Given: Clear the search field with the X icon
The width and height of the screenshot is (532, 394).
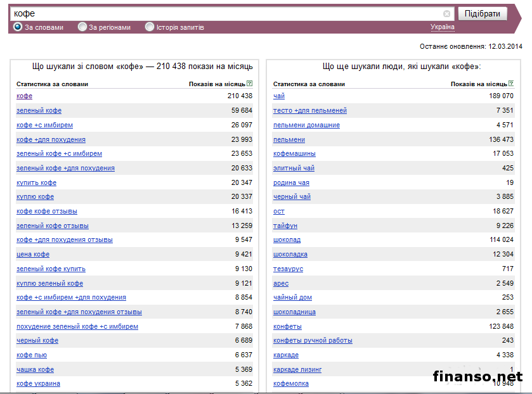Looking at the screenshot, I should coord(446,13).
